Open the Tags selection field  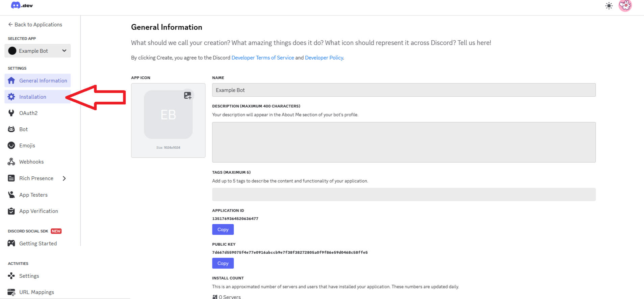(404, 195)
